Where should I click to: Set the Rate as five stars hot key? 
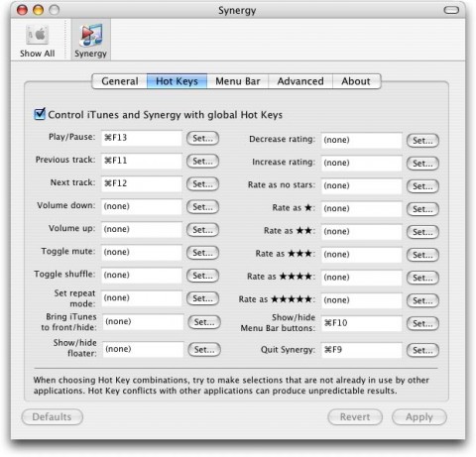[x=422, y=300]
